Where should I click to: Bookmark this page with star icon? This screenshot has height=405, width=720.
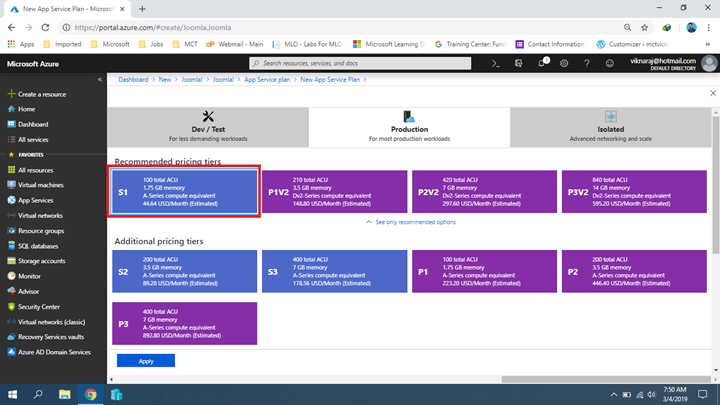[x=645, y=28]
